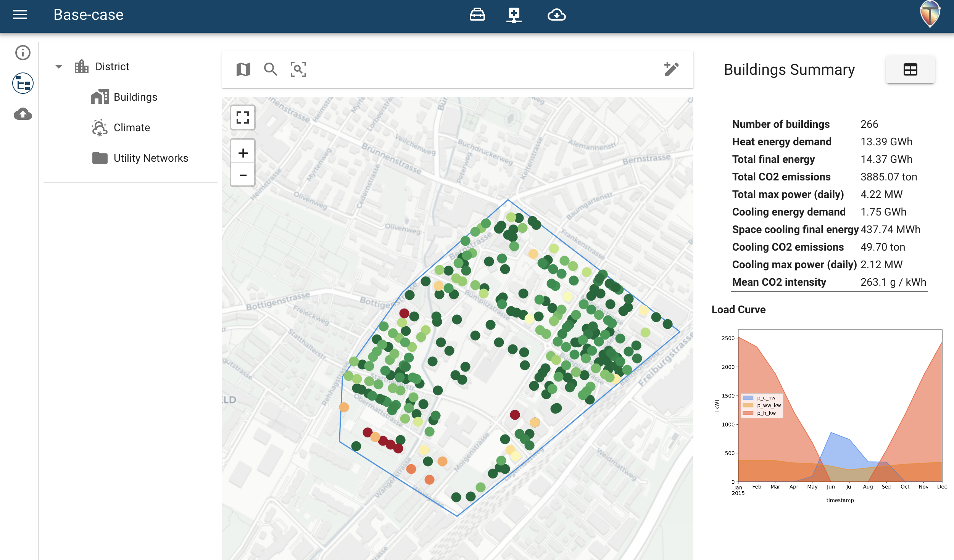Click the Brunnenstrasse label on map
Image resolution: width=954 pixels, height=560 pixels.
tap(391, 159)
